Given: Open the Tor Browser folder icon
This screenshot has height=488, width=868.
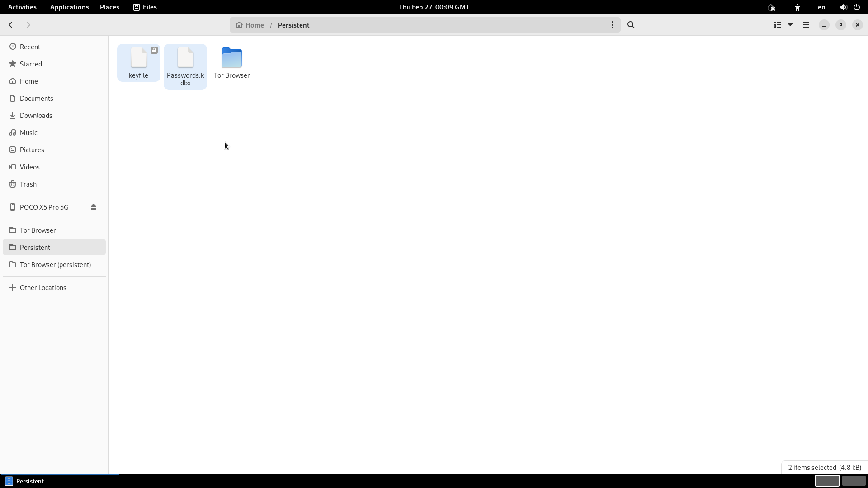Looking at the screenshot, I should click(232, 59).
